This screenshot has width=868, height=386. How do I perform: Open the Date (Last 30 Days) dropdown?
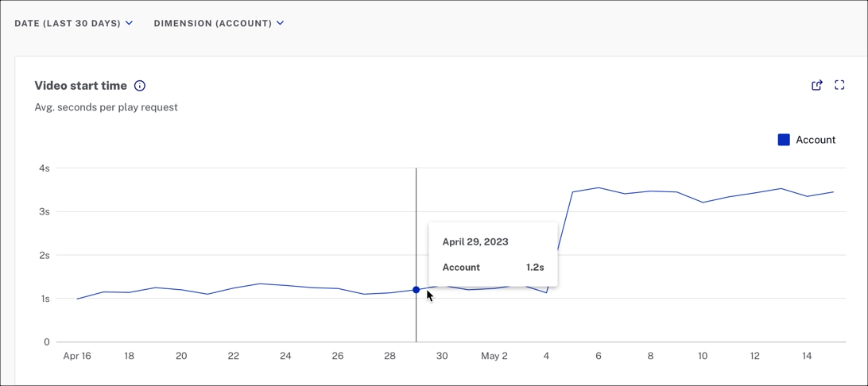tap(68, 24)
